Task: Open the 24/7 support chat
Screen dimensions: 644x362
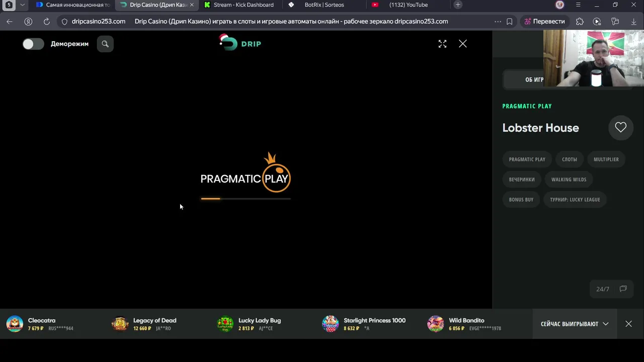Action: (611, 289)
